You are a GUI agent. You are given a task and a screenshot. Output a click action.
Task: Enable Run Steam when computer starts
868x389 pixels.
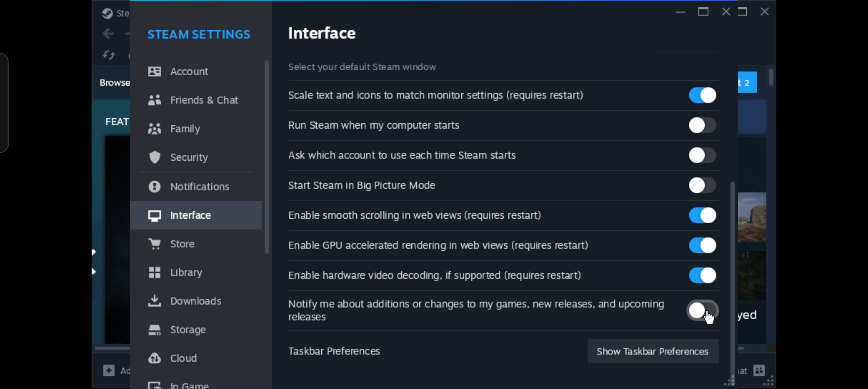tap(702, 125)
